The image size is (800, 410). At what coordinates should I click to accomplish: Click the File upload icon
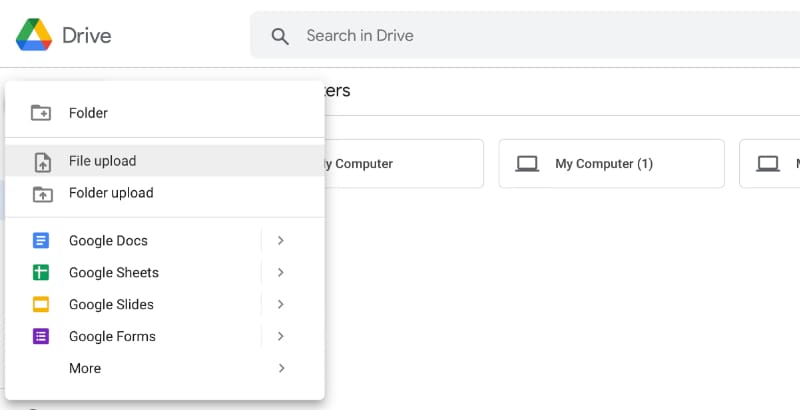coord(42,162)
